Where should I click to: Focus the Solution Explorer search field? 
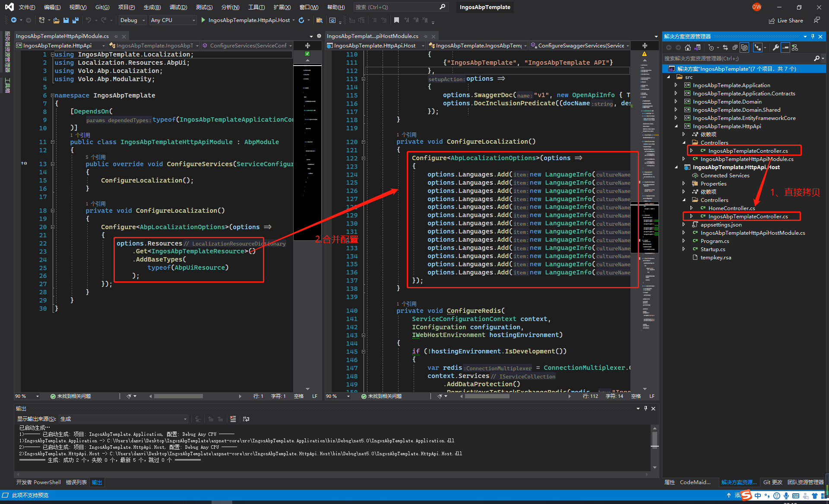738,58
